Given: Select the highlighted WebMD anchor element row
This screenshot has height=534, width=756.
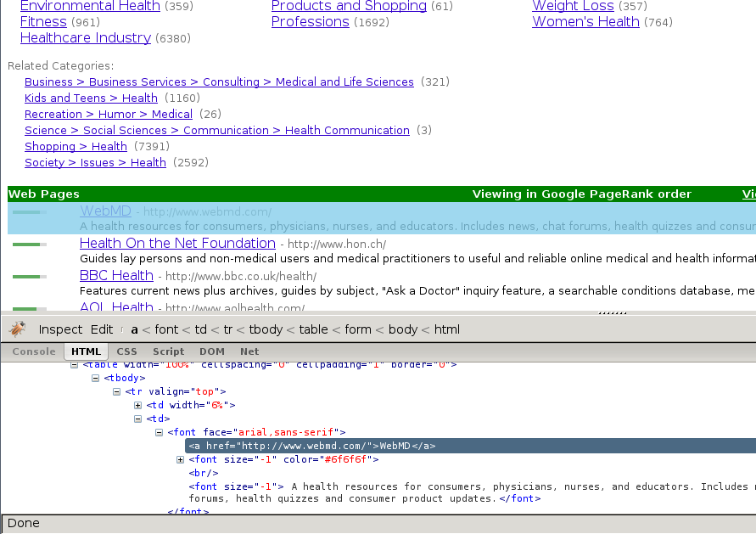Looking at the screenshot, I should [311, 446].
